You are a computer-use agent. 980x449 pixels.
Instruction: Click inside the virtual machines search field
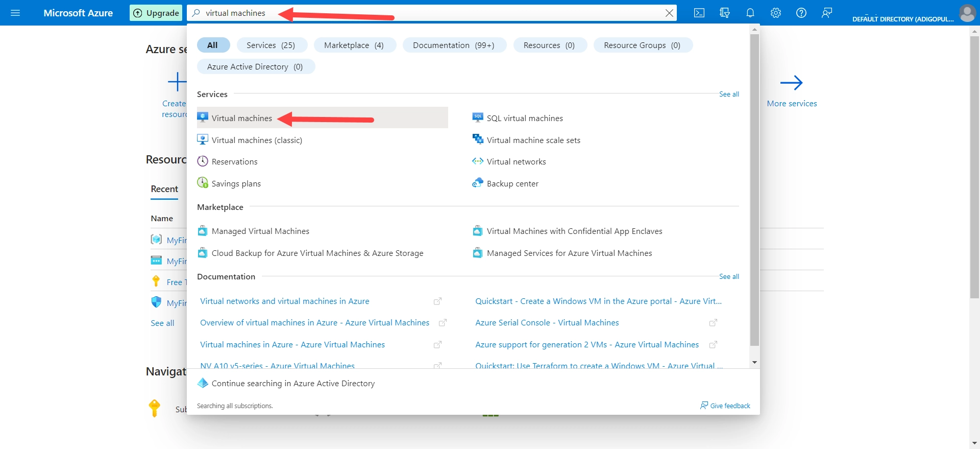pyautogui.click(x=431, y=13)
